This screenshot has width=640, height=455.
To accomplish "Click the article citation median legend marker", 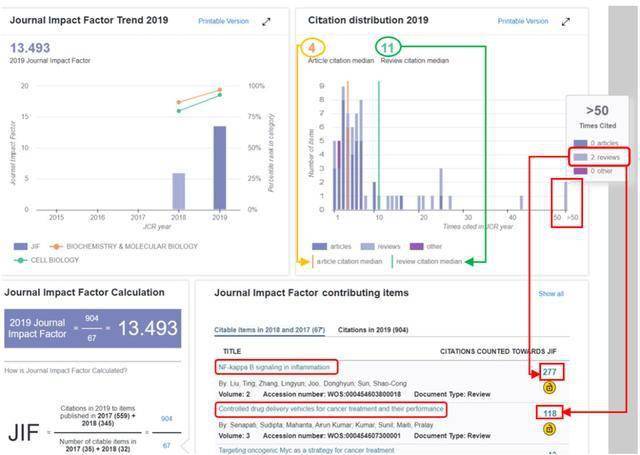I will [311, 262].
